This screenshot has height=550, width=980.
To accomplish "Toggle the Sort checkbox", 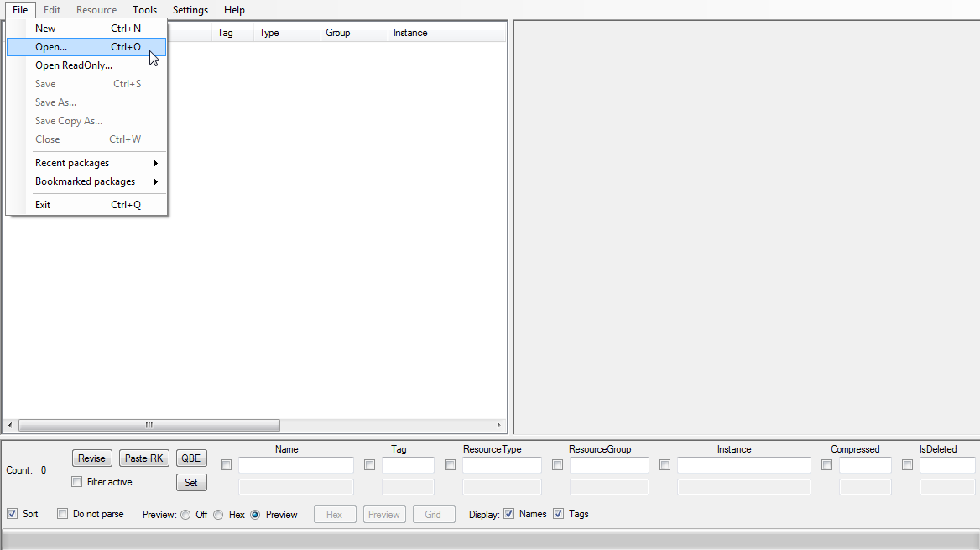I will tap(13, 514).
